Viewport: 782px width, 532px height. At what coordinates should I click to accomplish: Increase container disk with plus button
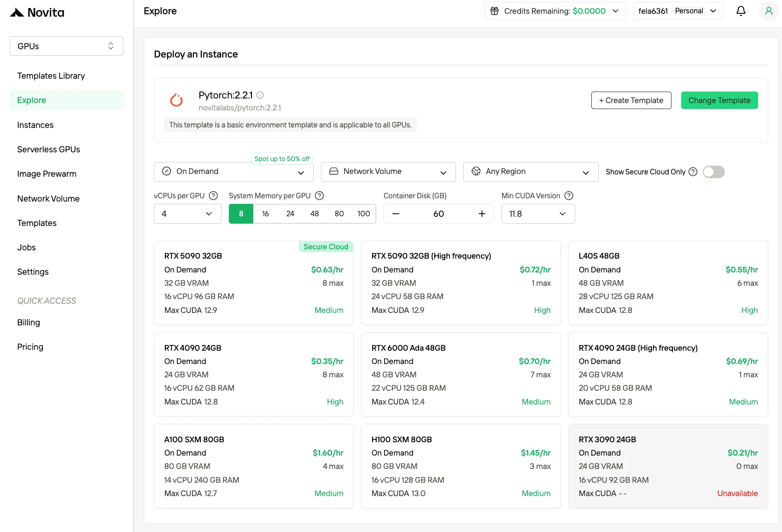tap(482, 214)
